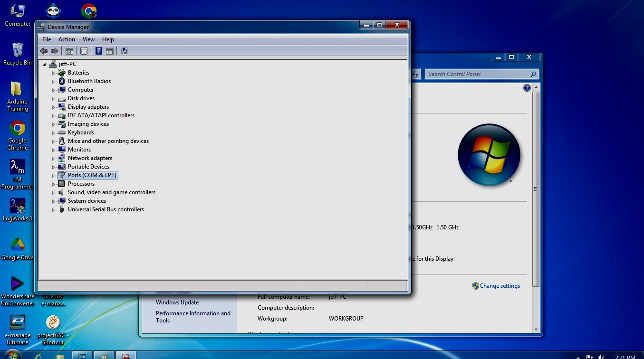Expand the Bluetooth Radios node
644x359 pixels.
click(x=53, y=82)
